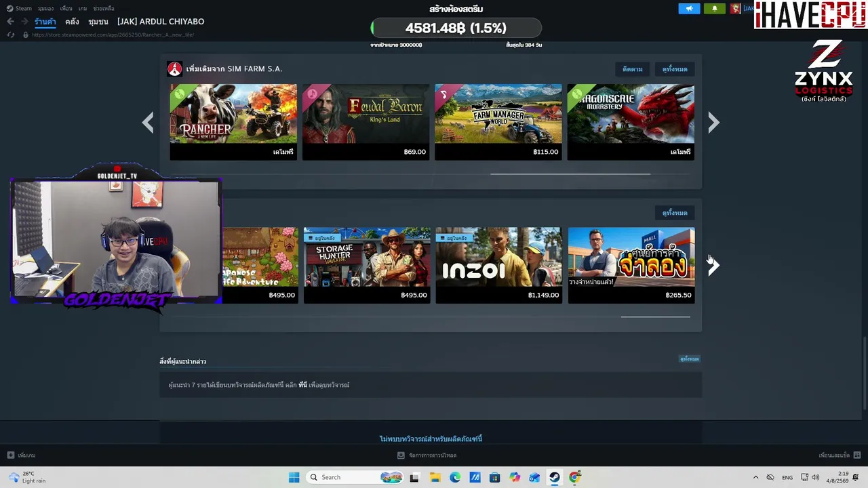Click the ENG language indicator
This screenshot has height=488, width=868.
tap(787, 477)
